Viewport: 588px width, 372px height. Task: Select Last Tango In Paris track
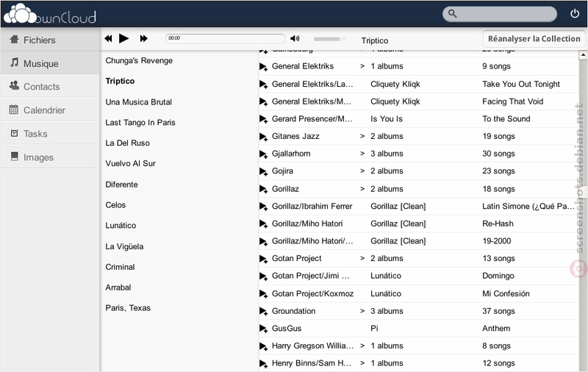click(x=140, y=122)
